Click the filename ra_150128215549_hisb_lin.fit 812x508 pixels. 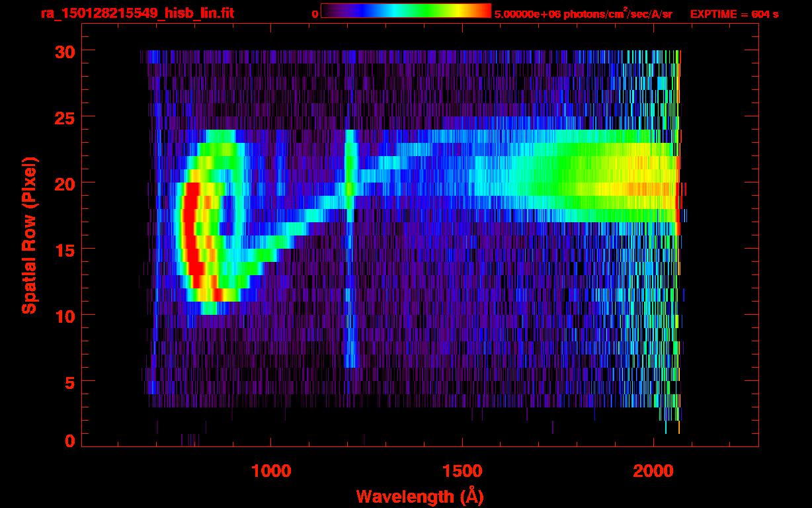[137, 13]
